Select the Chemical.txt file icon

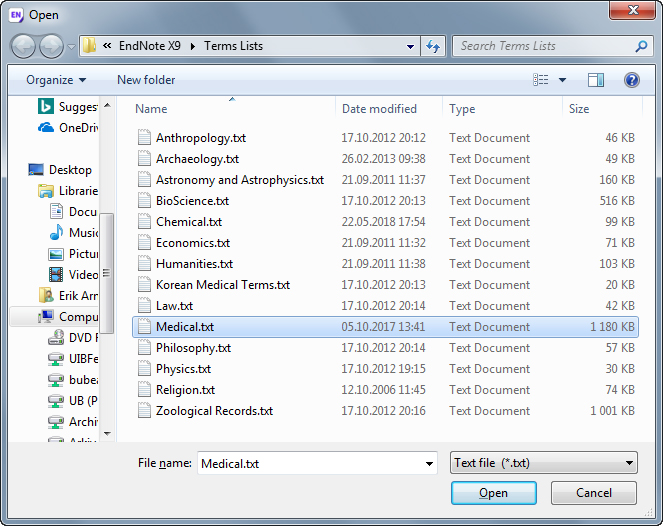click(144, 222)
